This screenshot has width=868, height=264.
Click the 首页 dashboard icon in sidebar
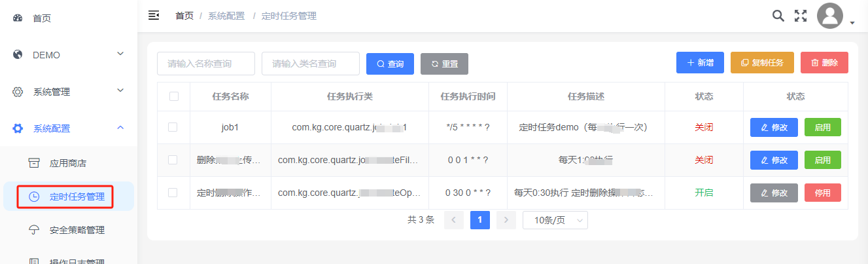(x=18, y=18)
